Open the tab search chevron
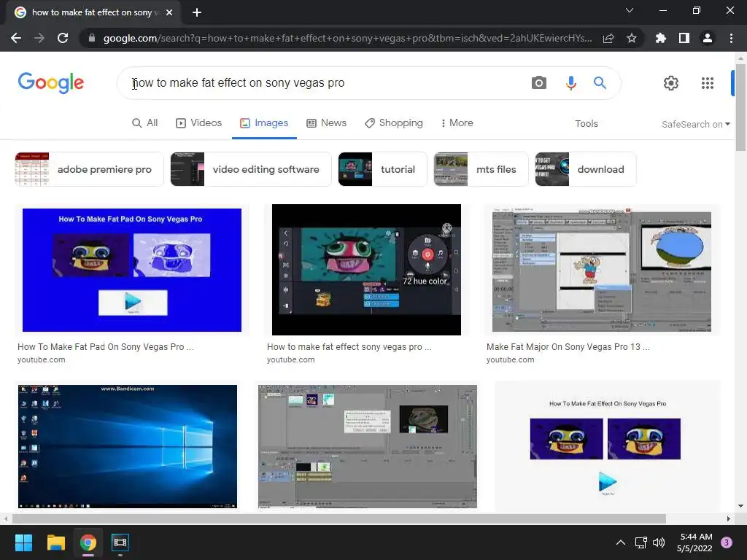The width and height of the screenshot is (747, 560). [x=630, y=10]
